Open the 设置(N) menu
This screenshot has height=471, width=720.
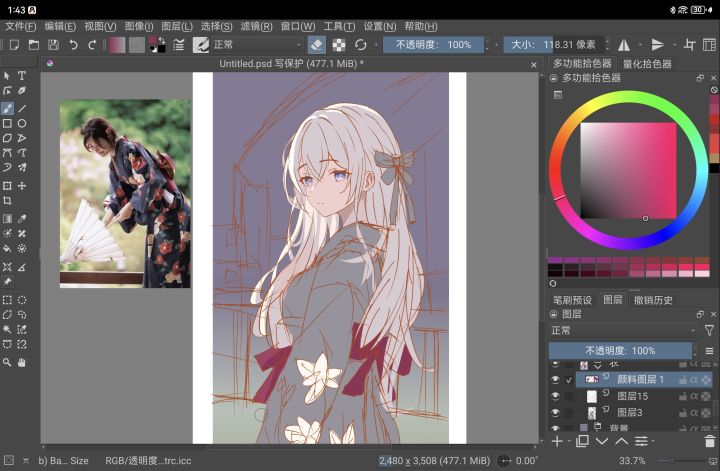click(380, 26)
